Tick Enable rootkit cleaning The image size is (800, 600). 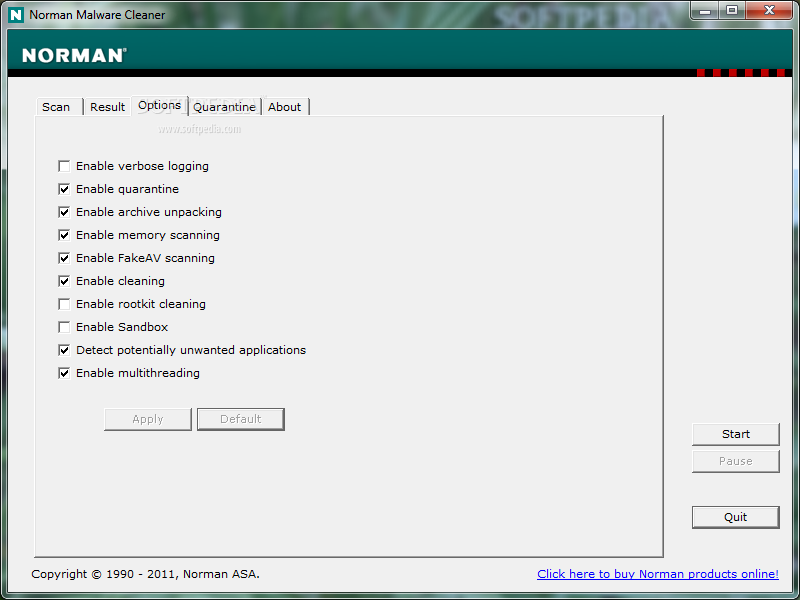[64, 304]
